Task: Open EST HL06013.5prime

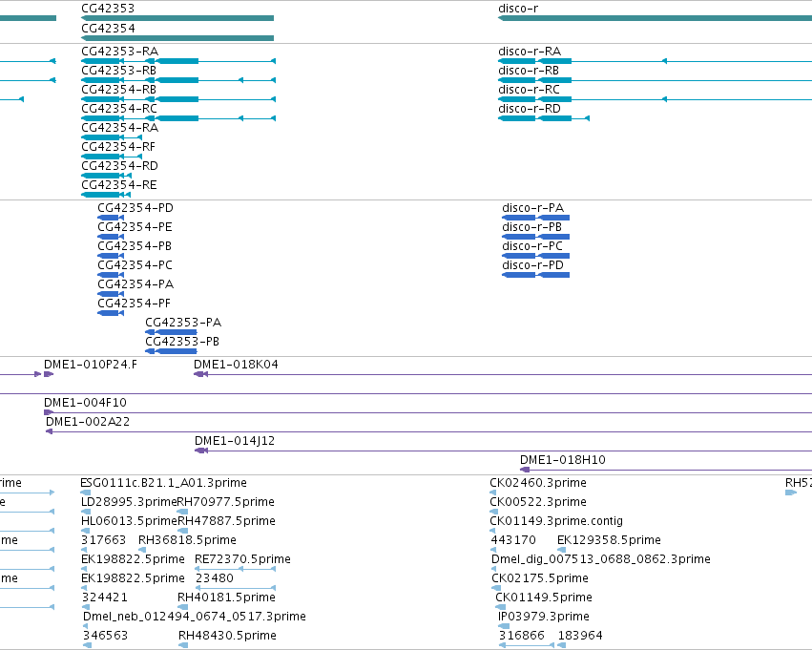Action: click(129, 521)
